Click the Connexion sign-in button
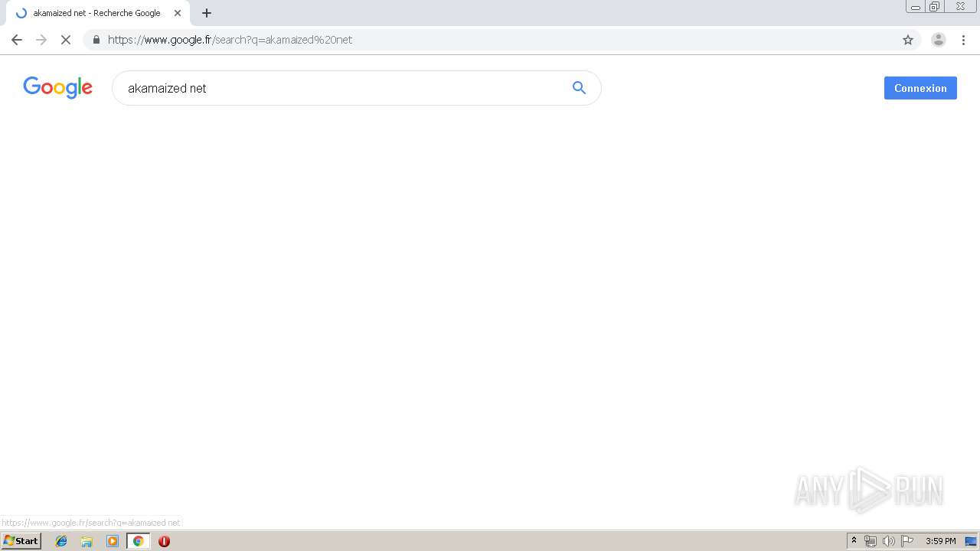The image size is (980, 551). 920,88
